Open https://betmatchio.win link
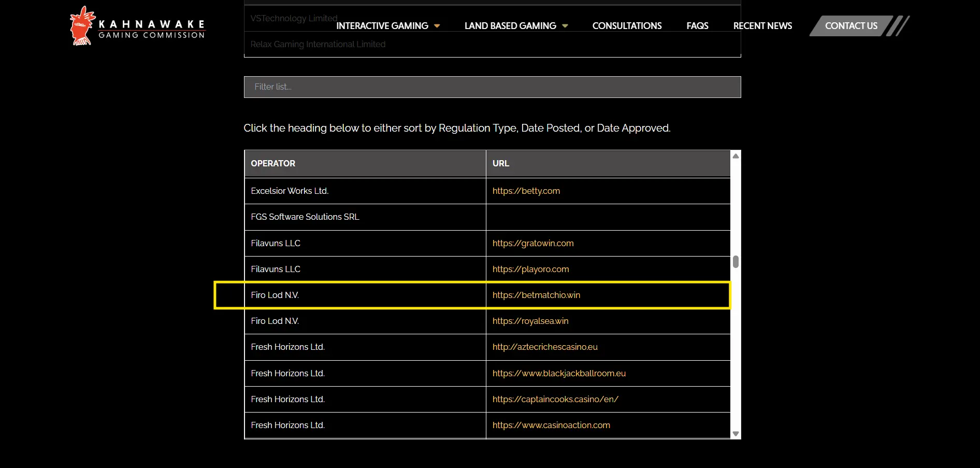This screenshot has height=468, width=980. coord(536,295)
